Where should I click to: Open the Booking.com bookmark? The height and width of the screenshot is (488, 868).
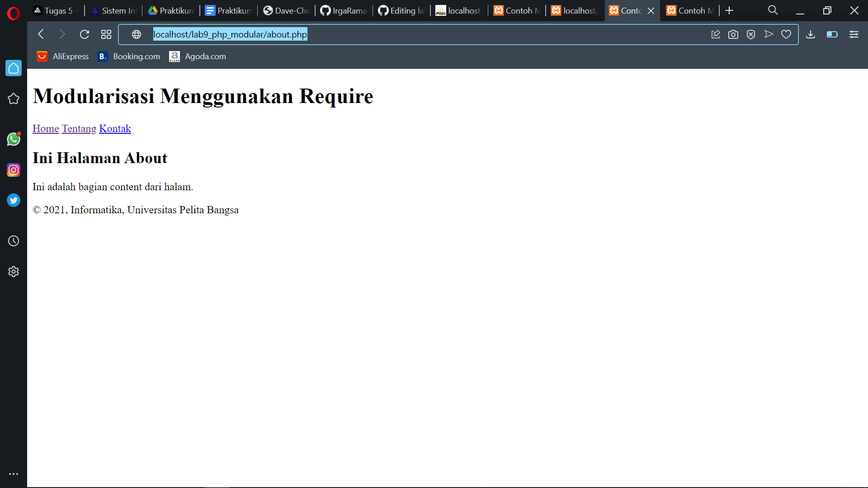[129, 56]
